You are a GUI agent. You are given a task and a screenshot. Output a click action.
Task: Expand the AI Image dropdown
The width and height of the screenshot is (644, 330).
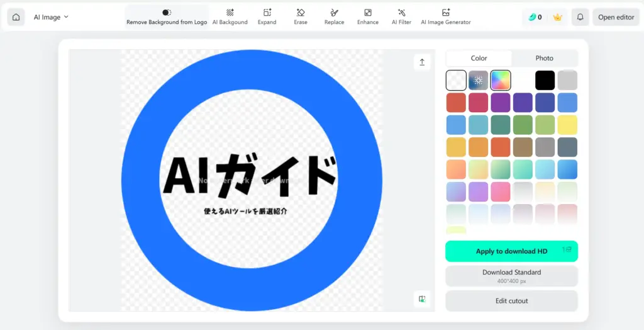52,17
